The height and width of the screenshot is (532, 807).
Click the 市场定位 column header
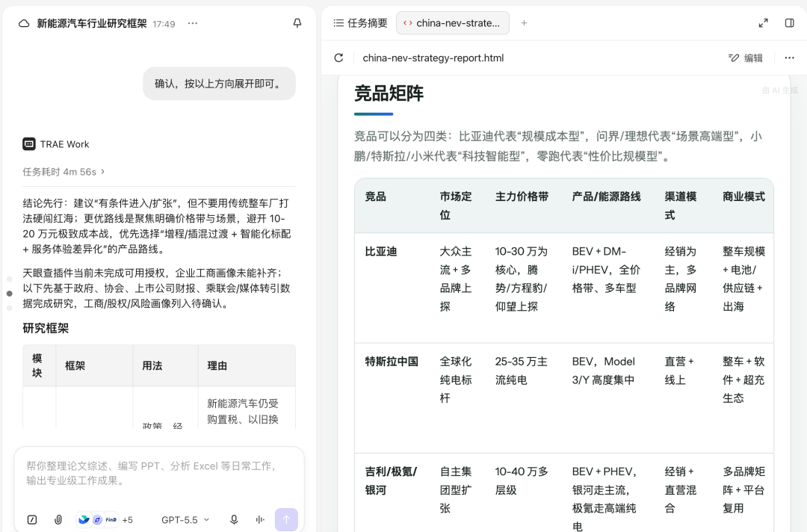pyautogui.click(x=456, y=205)
